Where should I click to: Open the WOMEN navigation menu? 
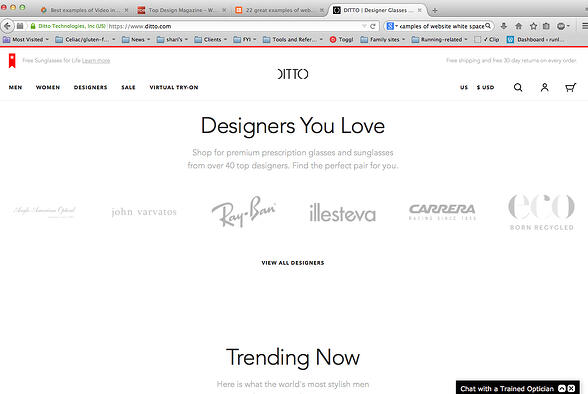click(48, 87)
